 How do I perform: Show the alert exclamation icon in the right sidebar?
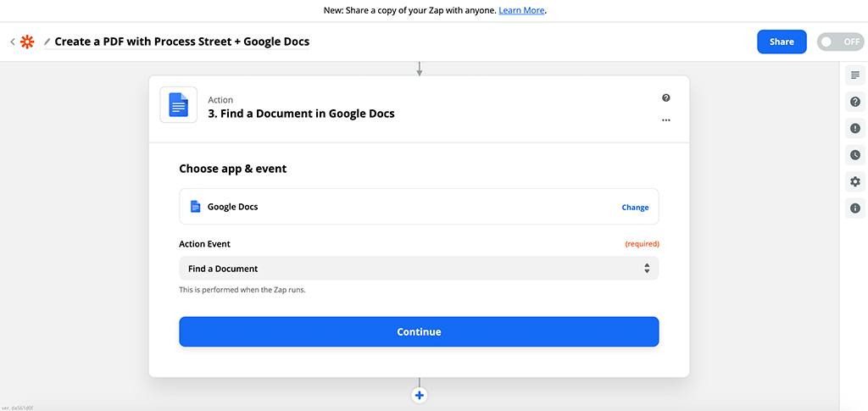854,129
